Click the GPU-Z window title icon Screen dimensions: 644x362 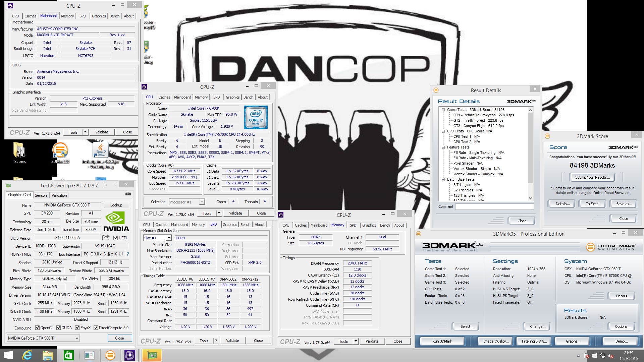pos(8,185)
